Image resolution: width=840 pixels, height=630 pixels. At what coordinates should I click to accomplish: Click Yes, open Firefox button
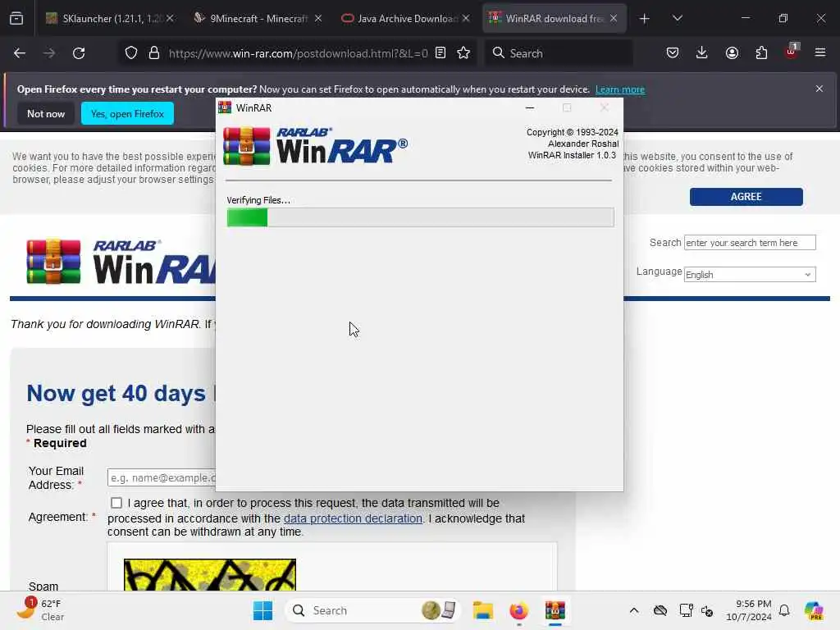(127, 113)
